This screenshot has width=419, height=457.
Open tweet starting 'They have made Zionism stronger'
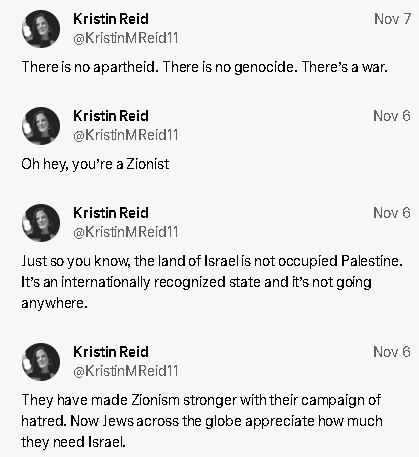point(202,421)
